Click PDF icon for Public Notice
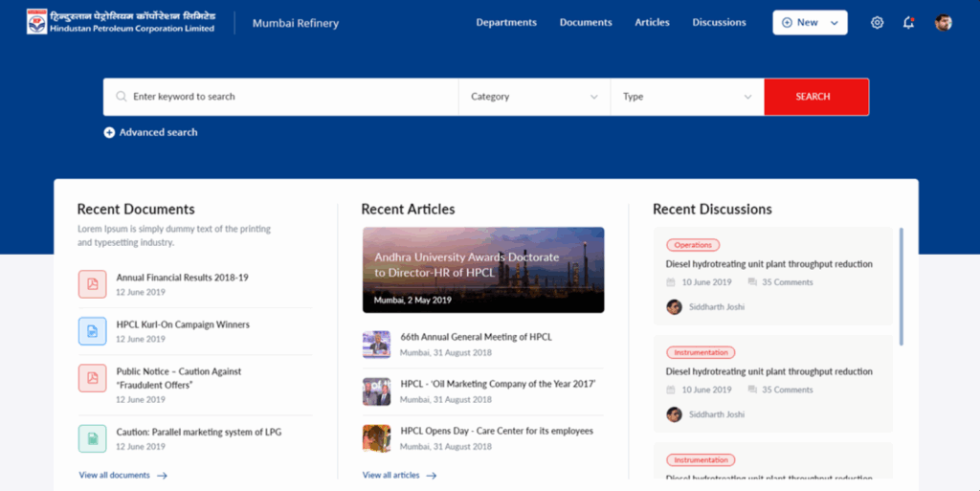Image resolution: width=980 pixels, height=491 pixels. [93, 378]
